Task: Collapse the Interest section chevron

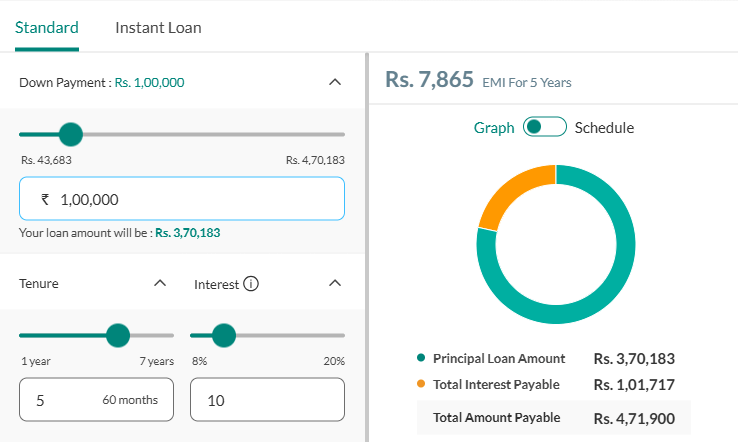Action: click(x=335, y=283)
